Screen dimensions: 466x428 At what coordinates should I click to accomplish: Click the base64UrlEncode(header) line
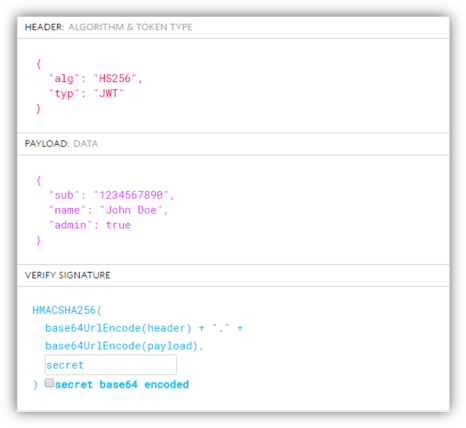[x=144, y=328]
